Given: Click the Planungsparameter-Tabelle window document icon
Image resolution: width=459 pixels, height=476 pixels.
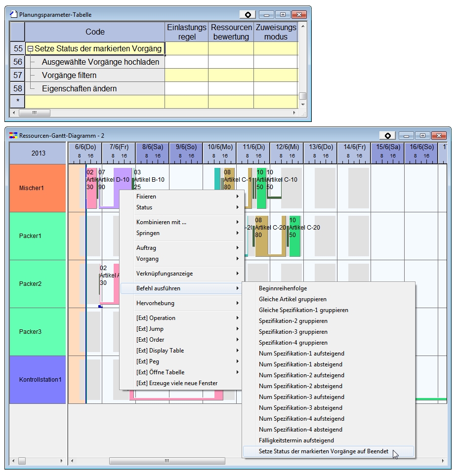Looking at the screenshot, I should [14, 15].
